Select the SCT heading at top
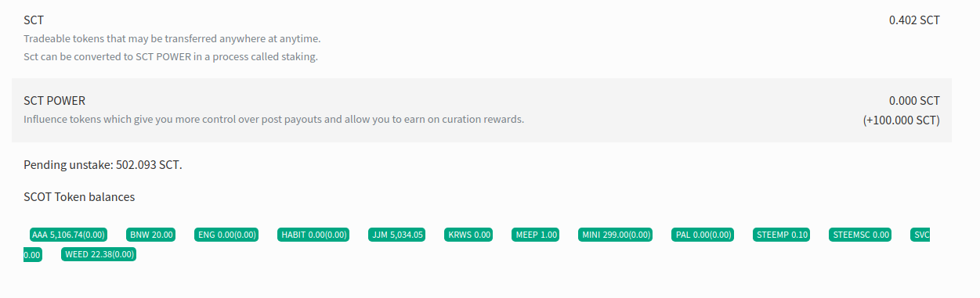Screen dimensions: 980x298 click(34, 20)
